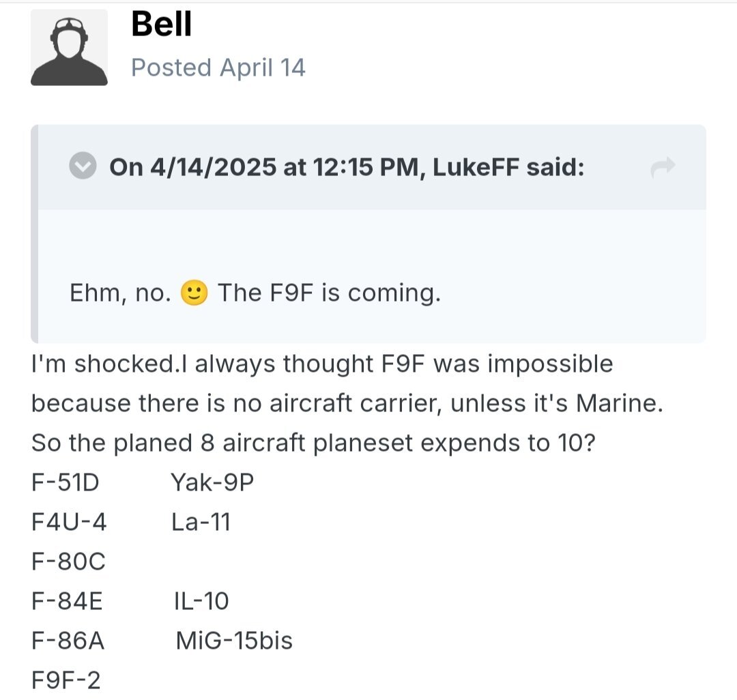Click the Yak-9P list entry
The width and height of the screenshot is (737, 700).
coord(212,483)
